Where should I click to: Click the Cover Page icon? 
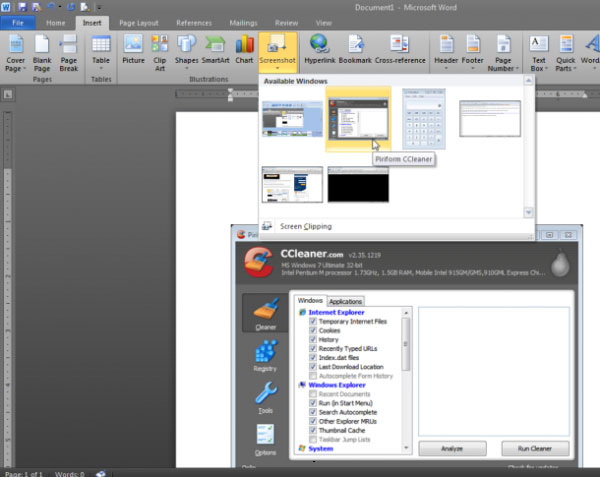click(16, 45)
